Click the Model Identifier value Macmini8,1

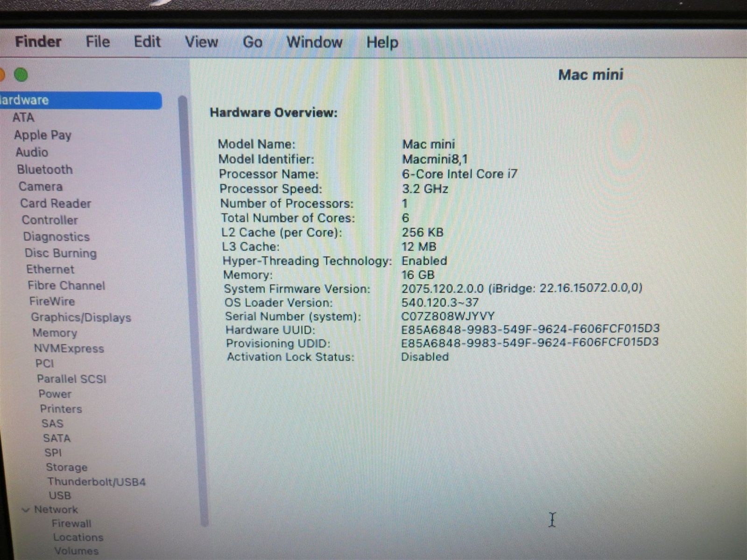(435, 159)
